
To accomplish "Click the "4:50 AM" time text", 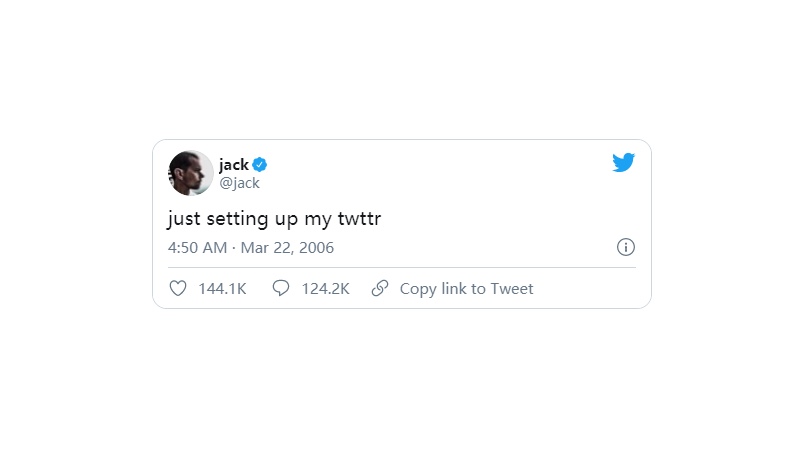I will coord(197,247).
